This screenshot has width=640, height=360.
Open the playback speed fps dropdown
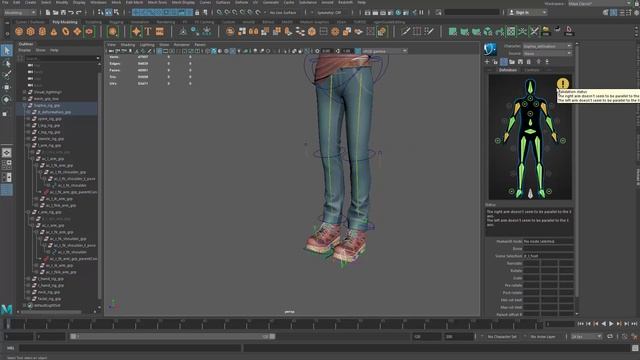[586, 337]
